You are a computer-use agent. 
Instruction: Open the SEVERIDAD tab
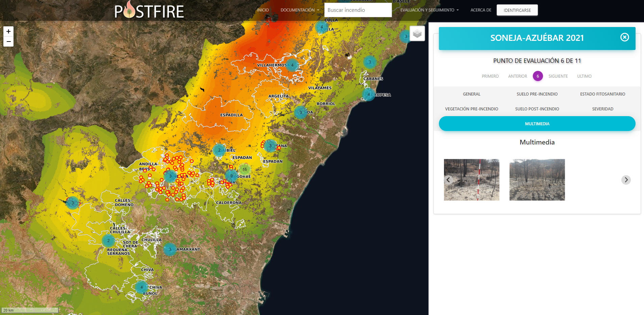603,109
